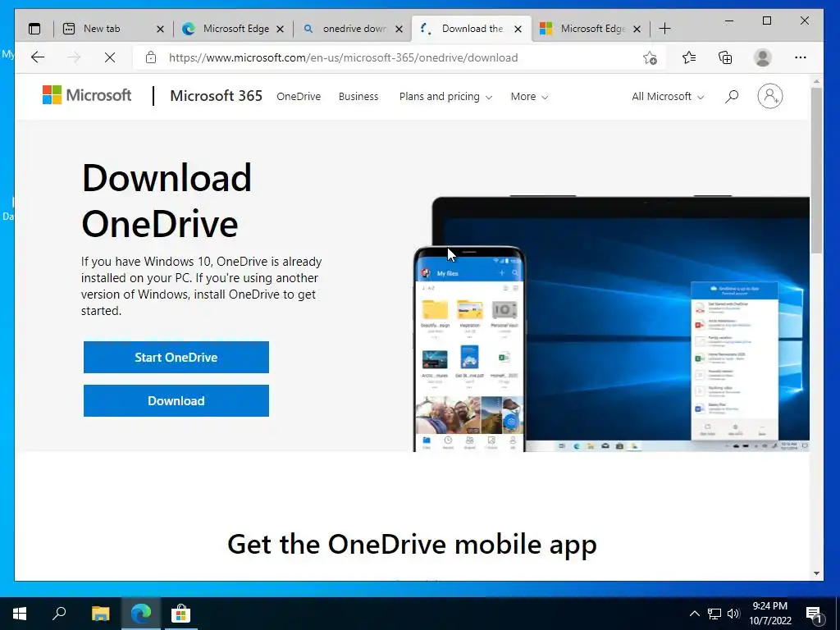
Task: Open Edge Settings and more menu
Action: (x=801, y=57)
